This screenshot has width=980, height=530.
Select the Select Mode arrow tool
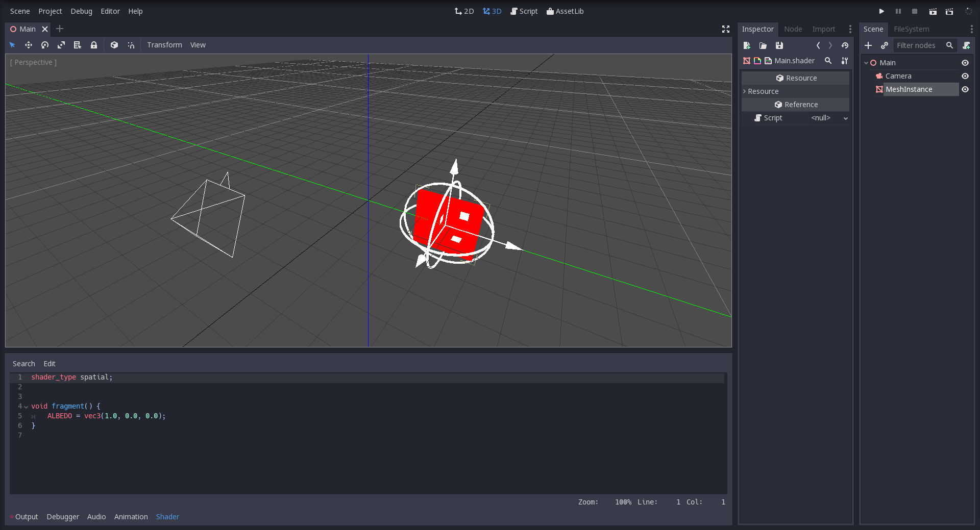tap(12, 45)
